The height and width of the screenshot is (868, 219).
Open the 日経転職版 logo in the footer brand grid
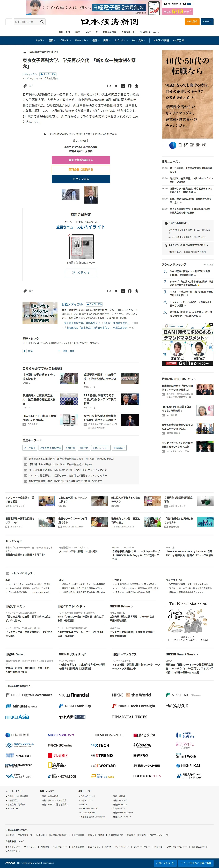pos(18,735)
